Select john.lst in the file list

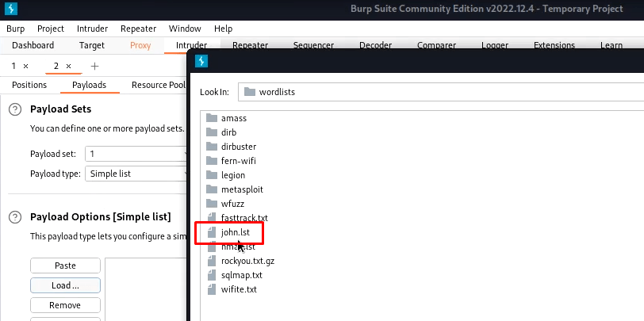pyautogui.click(x=236, y=232)
